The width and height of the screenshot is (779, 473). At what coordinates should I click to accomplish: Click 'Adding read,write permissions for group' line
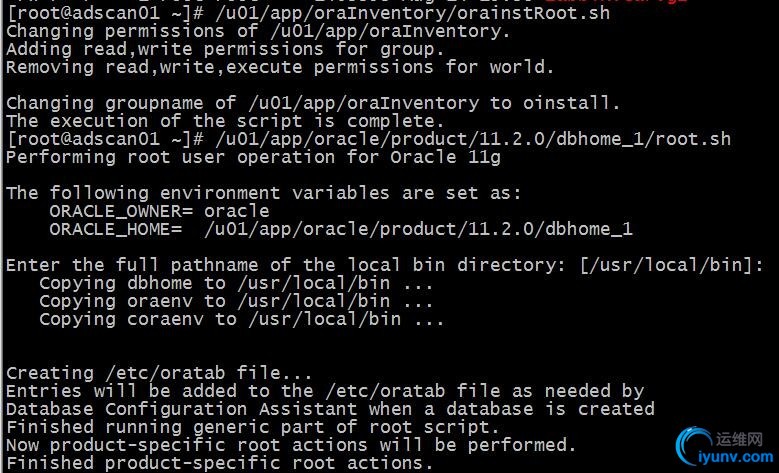tap(225, 49)
